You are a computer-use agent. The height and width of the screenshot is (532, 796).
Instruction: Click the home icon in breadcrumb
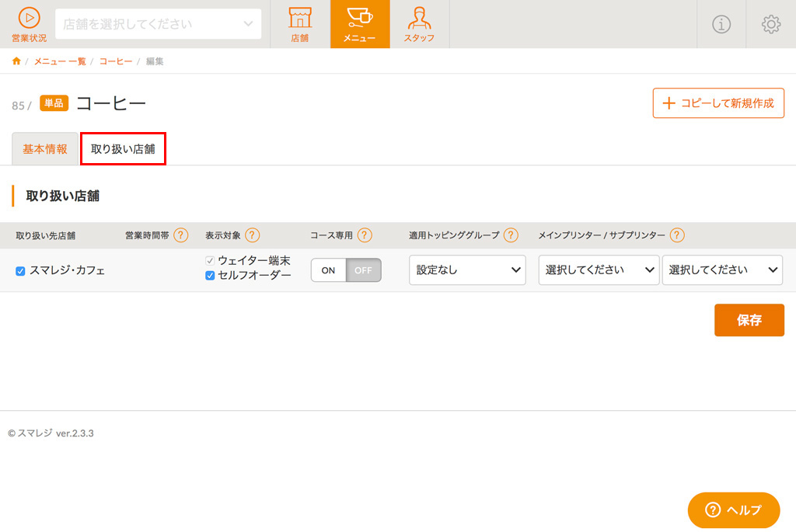tap(16, 61)
